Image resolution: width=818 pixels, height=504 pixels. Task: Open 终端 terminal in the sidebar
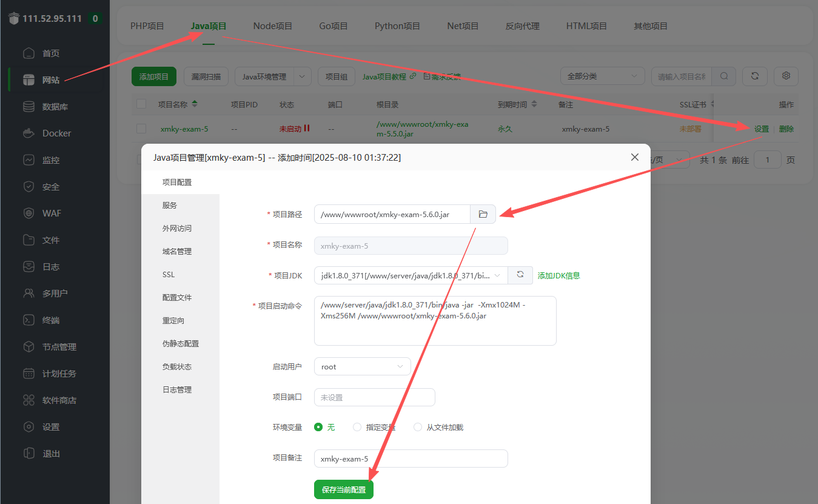(50, 320)
